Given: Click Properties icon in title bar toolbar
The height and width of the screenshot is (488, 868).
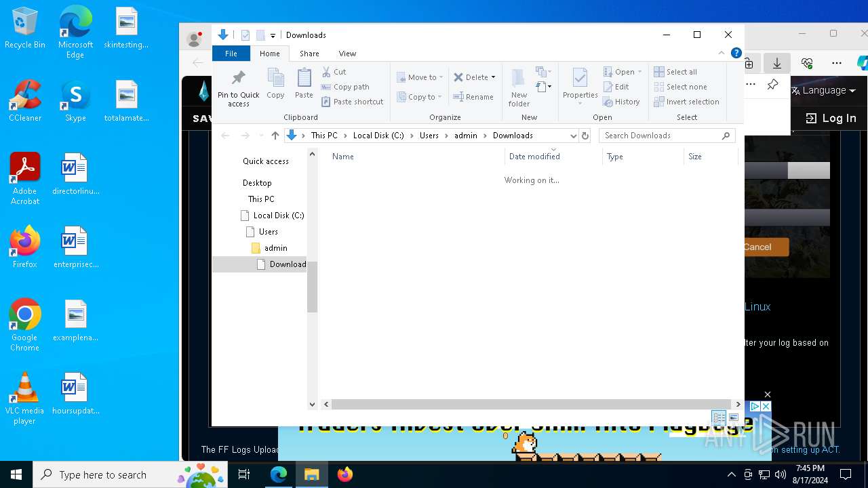Looking at the screenshot, I should [245, 35].
